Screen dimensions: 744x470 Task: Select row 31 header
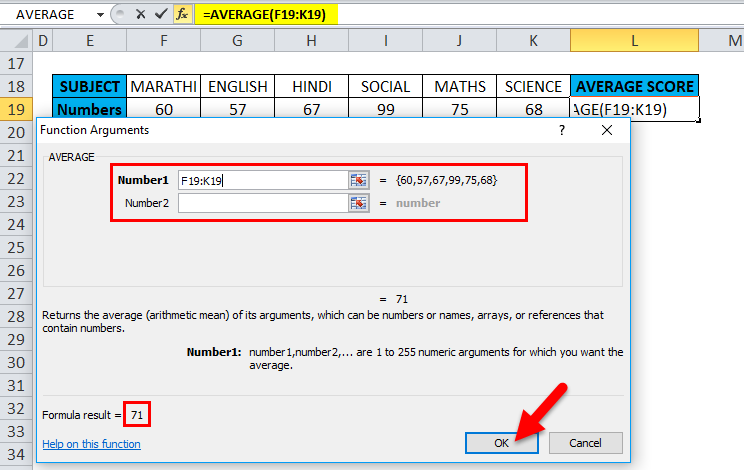click(x=16, y=386)
